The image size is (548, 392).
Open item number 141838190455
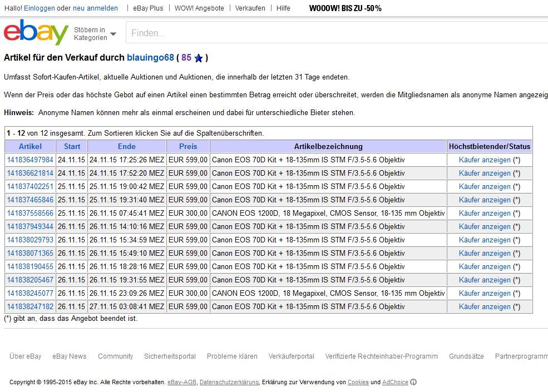pyautogui.click(x=30, y=266)
